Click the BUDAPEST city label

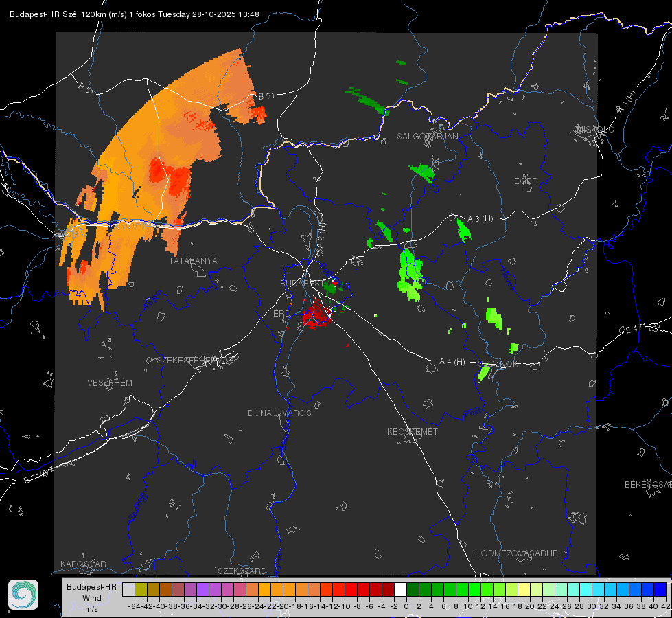[x=302, y=284]
